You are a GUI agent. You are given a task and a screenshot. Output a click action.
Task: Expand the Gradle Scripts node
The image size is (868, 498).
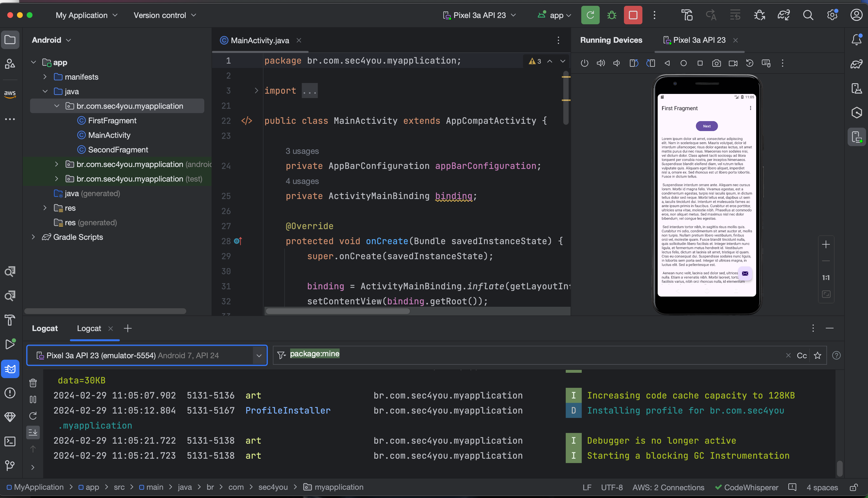[33, 237]
